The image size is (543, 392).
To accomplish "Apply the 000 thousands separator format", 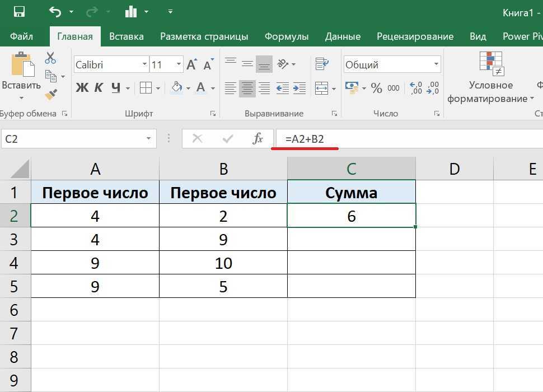I will point(394,88).
